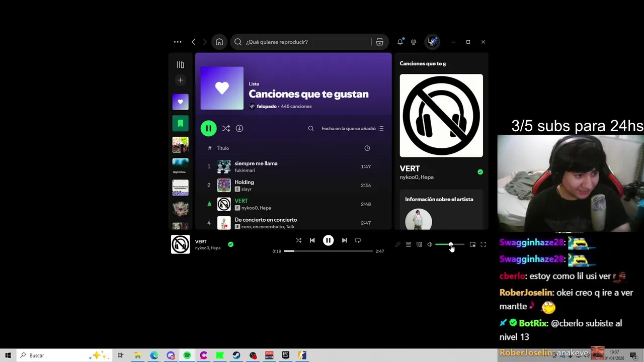Select track "De concierto en concierto"
The height and width of the screenshot is (362, 644).
[293, 223]
